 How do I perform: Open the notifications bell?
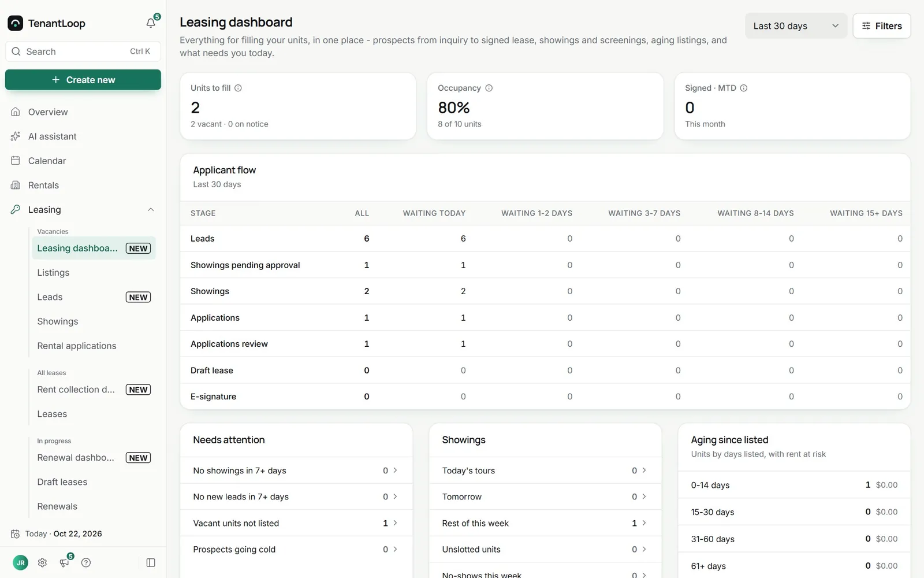click(151, 23)
